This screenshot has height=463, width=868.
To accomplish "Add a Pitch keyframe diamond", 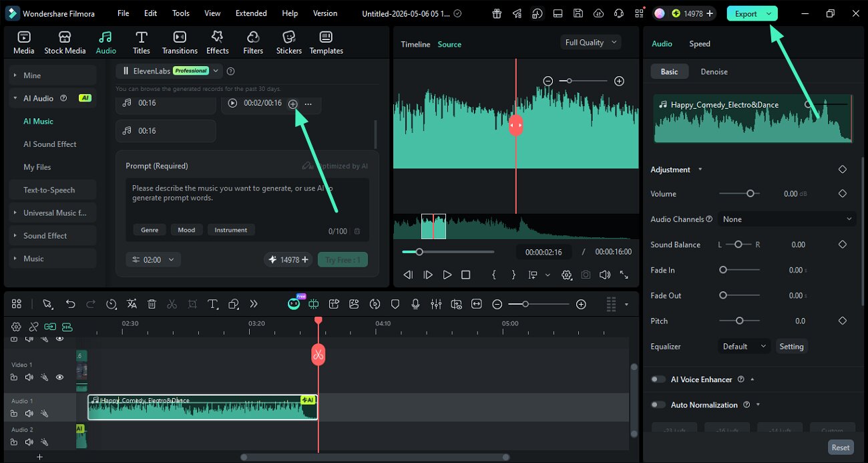I will pos(843,321).
